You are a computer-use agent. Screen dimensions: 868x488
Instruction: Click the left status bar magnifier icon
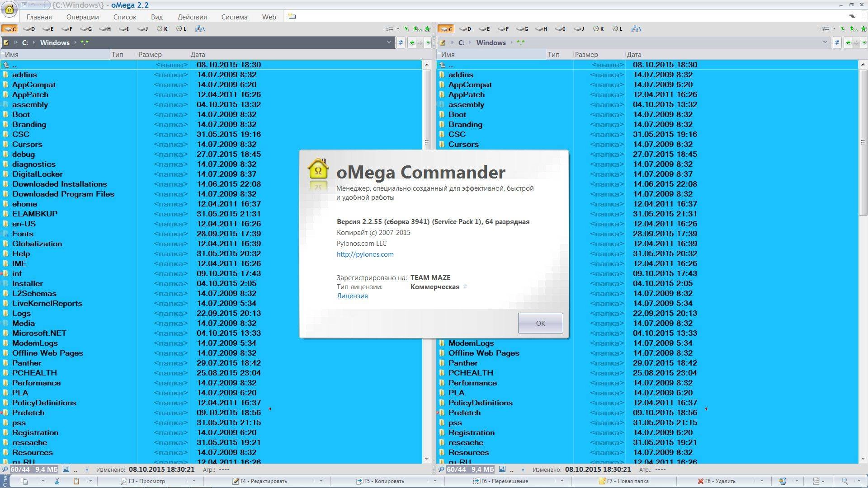tap(5, 469)
